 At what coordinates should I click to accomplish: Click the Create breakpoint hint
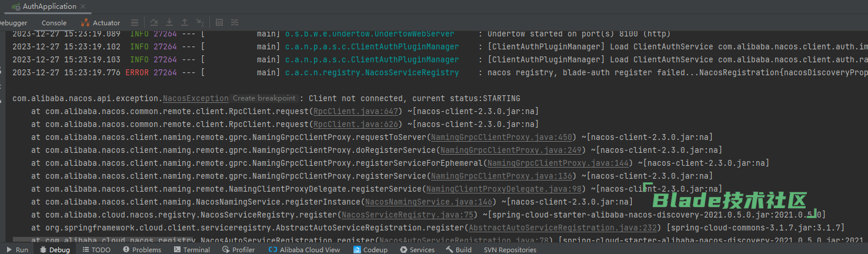tap(264, 98)
